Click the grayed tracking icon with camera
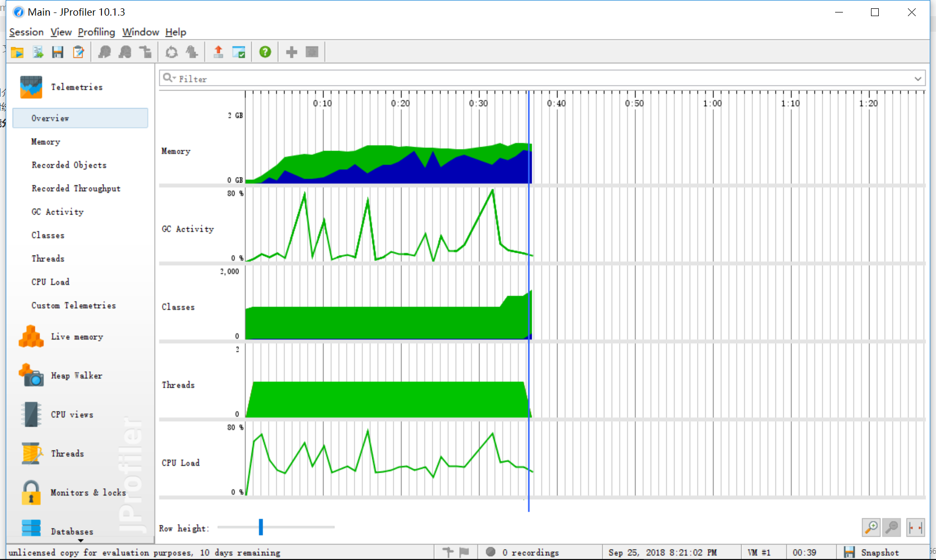Viewport: 936px width, 560px height. tap(146, 52)
